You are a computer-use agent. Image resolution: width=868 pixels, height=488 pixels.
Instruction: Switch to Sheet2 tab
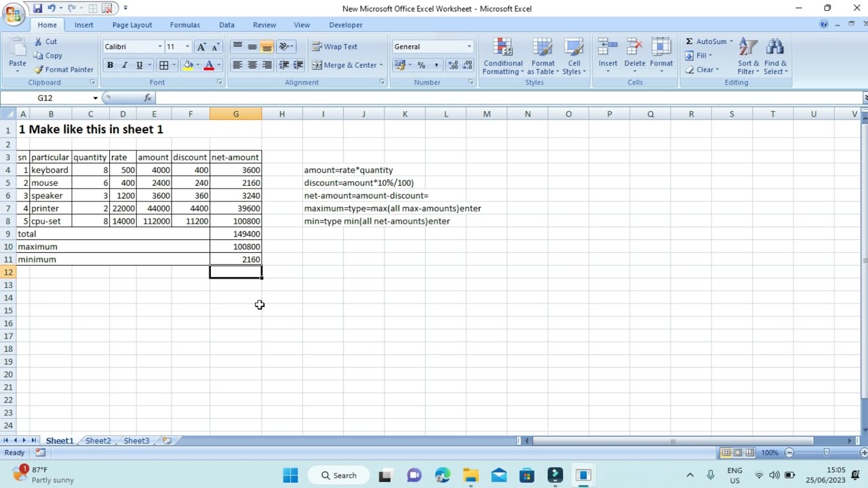98,441
